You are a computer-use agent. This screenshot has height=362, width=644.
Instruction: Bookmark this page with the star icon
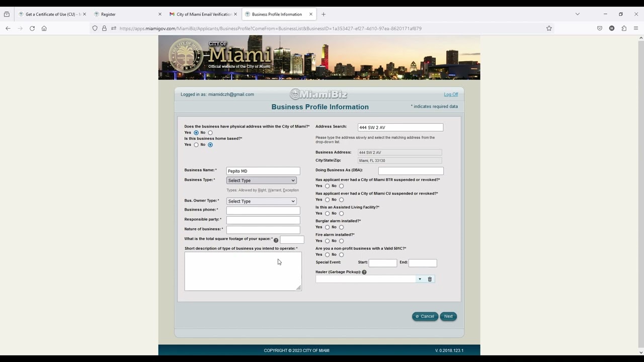coord(549,28)
